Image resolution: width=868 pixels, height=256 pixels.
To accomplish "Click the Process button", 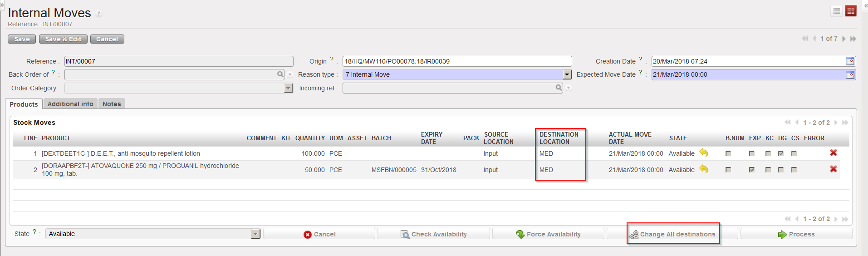I will coord(796,234).
